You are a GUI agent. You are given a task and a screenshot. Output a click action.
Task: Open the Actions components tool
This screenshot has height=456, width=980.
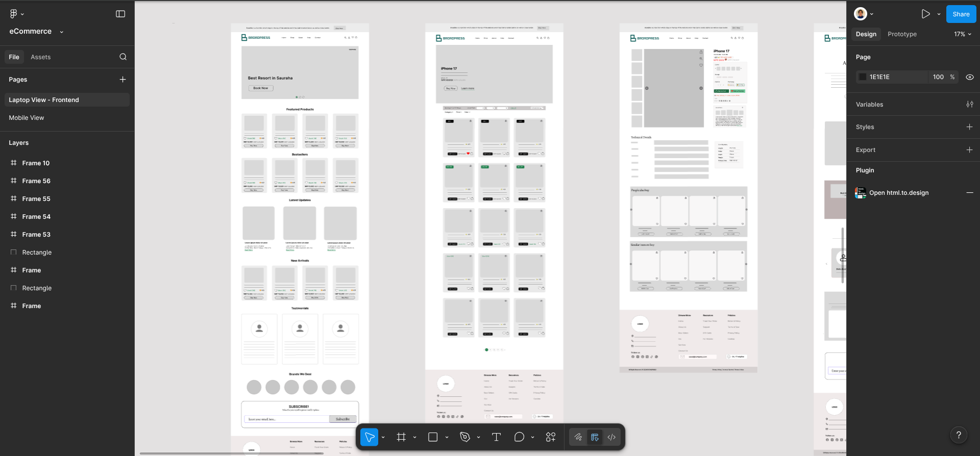[x=551, y=437]
